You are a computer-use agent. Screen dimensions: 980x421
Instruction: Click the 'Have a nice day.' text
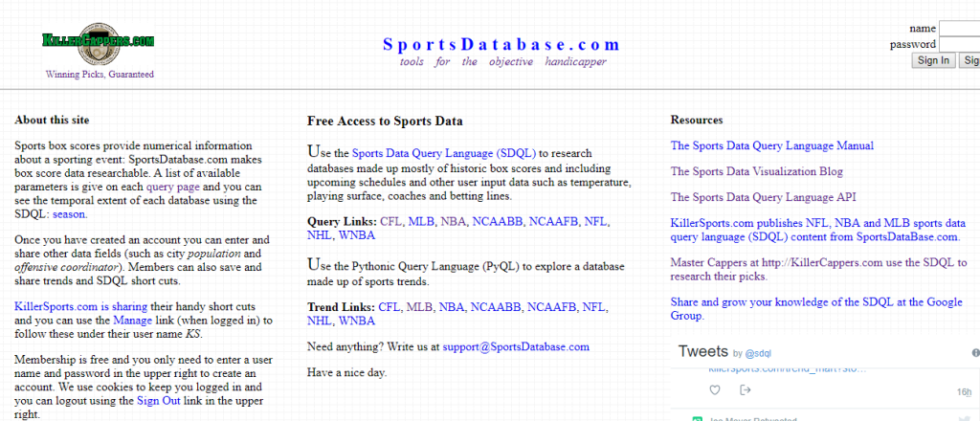[x=346, y=373]
